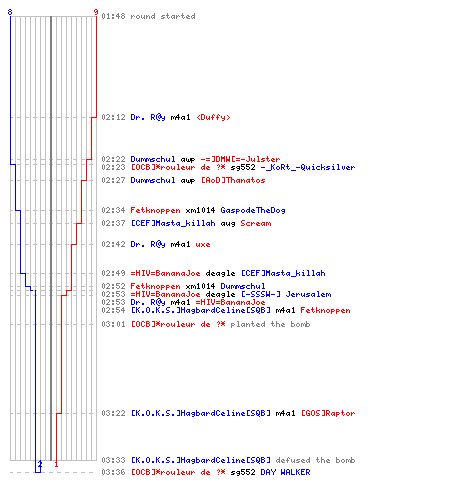Click the victim name Scream
Image resolution: width=450 pixels, height=500 pixels.
tap(256, 223)
